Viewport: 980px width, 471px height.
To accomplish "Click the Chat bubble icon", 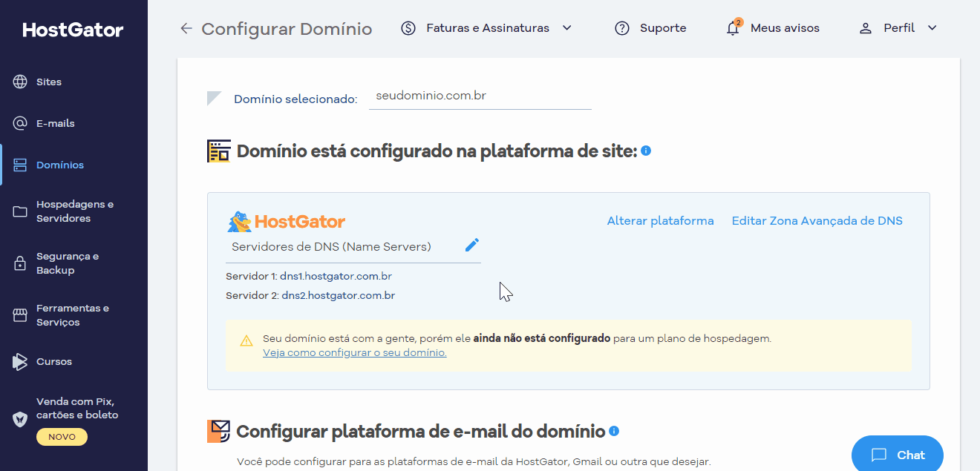I will coord(880,455).
